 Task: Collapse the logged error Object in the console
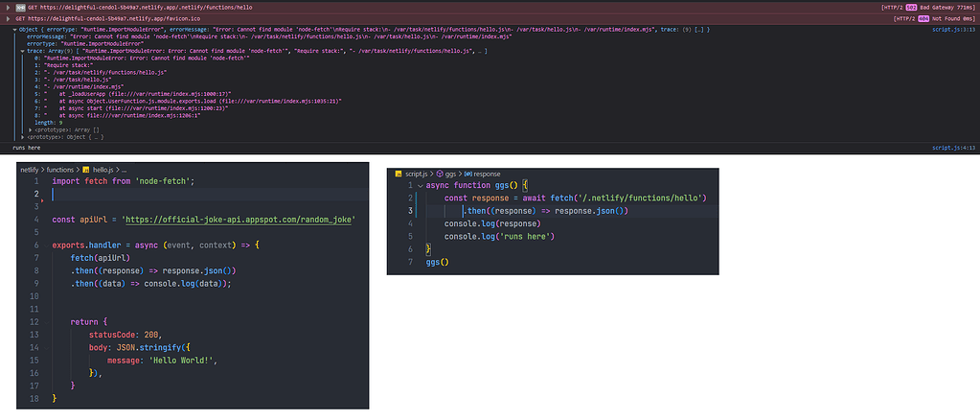pos(15,30)
